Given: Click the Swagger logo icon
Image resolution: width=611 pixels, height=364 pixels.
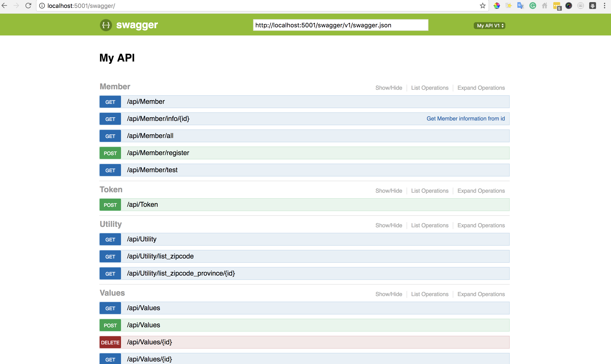Looking at the screenshot, I should point(106,25).
